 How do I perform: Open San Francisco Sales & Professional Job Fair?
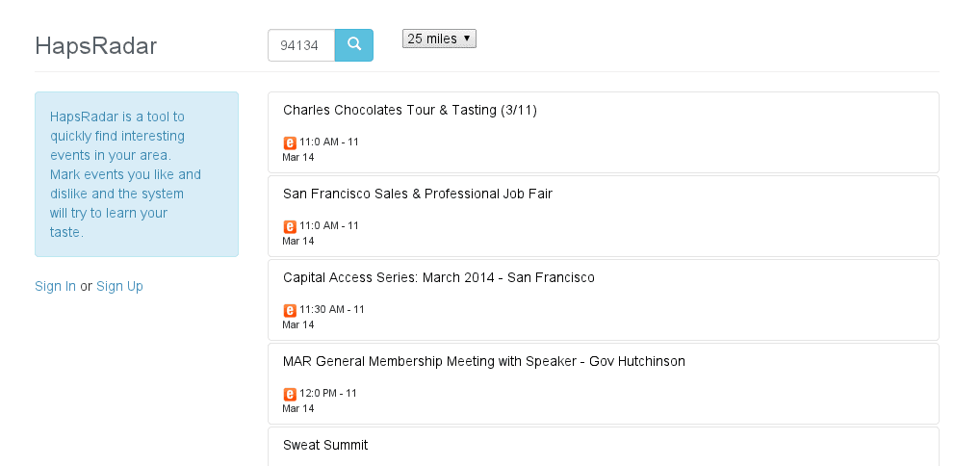pyautogui.click(x=417, y=194)
